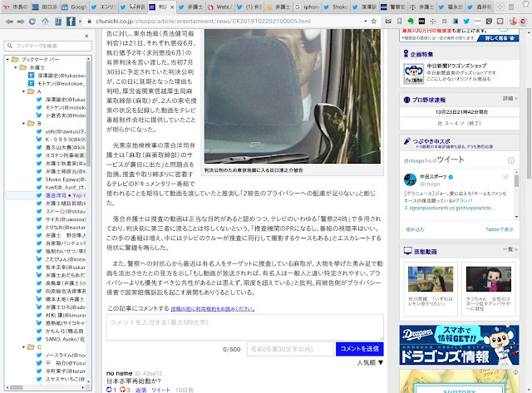Switch to the Shoko Twitter tab

(x=336, y=7)
